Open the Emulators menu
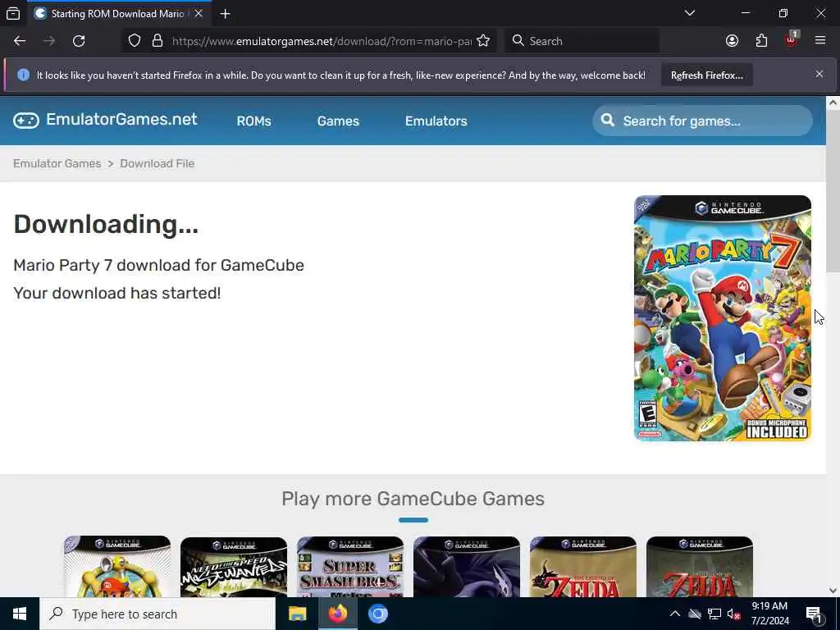 (436, 121)
